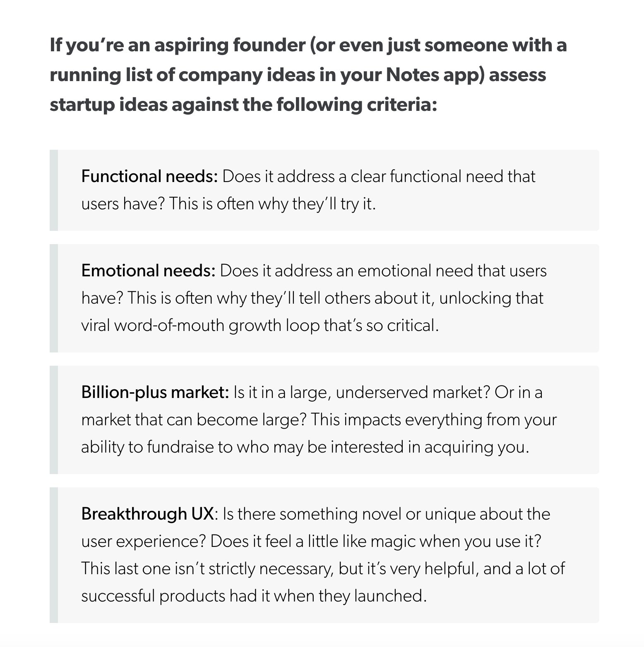Click the left border bar of the Functional needs block
Viewport: 644px width, 647px height.
[54, 190]
